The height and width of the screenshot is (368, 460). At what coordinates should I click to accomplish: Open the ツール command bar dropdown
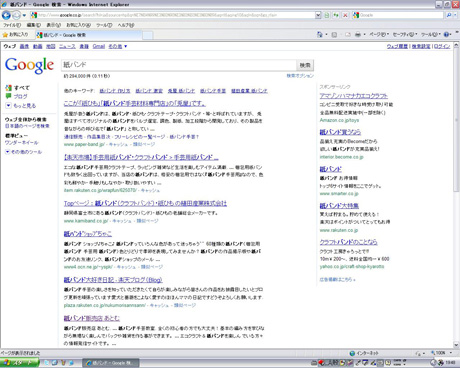431,34
